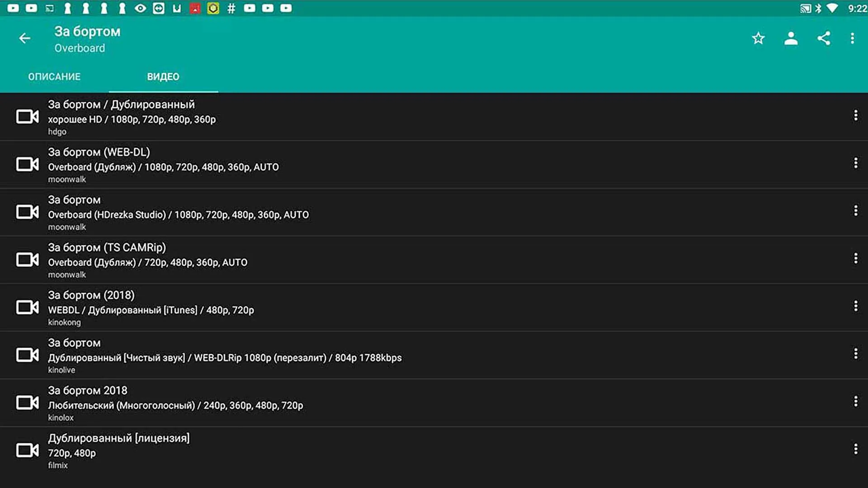Open options menu for hdgo video entry
Viewport: 868px width, 488px height.
[x=855, y=116]
